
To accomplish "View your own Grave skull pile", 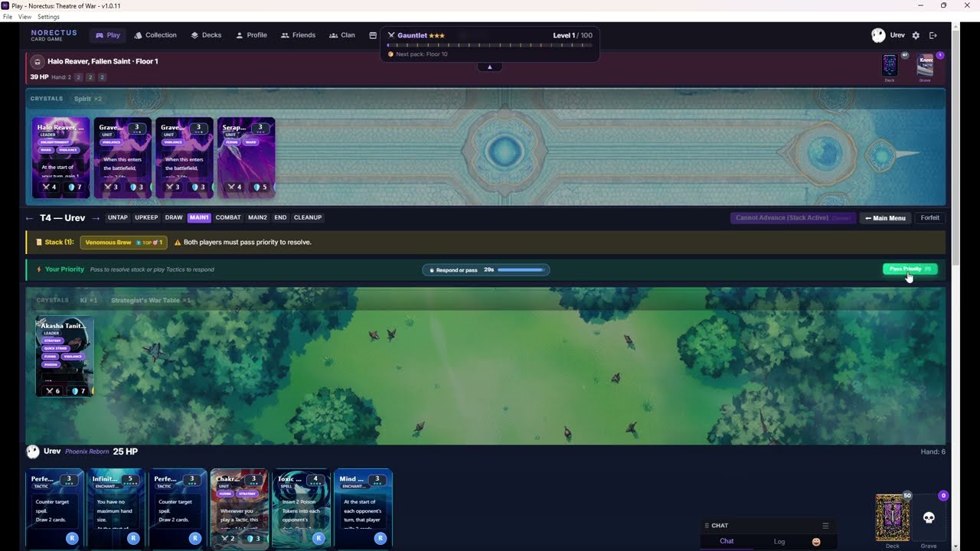I will (929, 518).
